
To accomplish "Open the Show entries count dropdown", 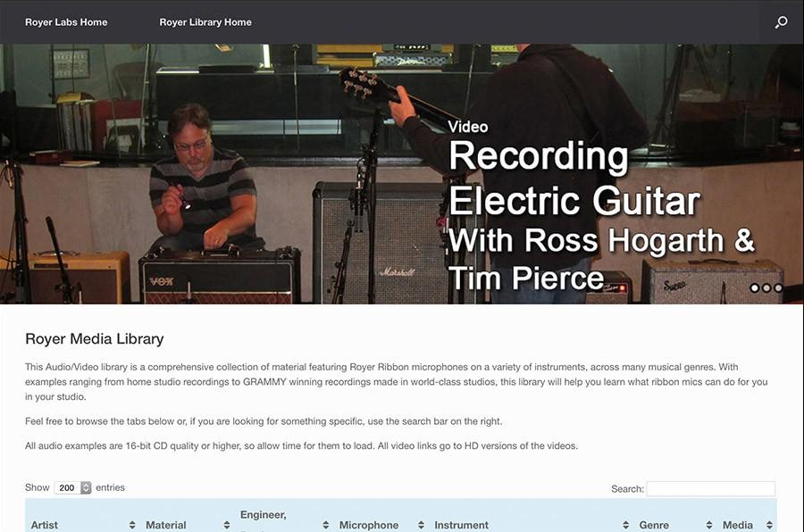I will click(x=73, y=487).
